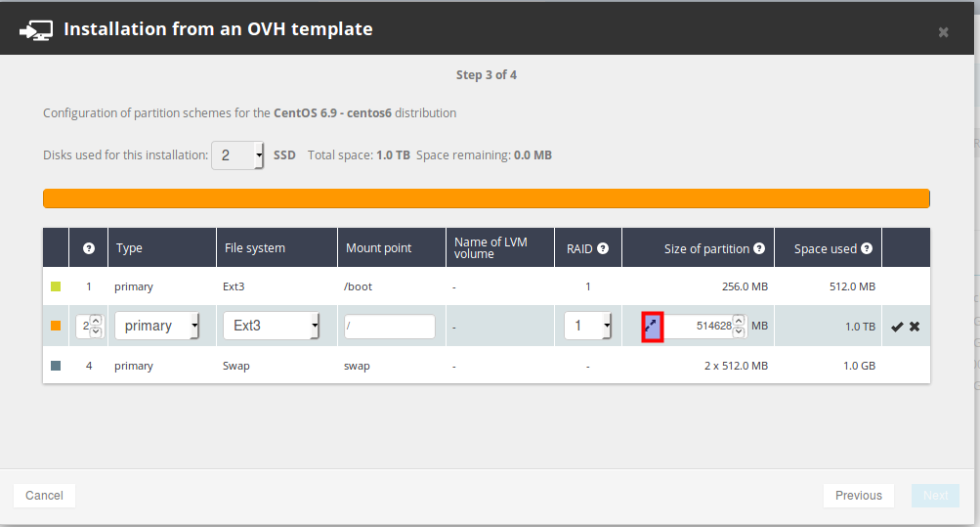Go back with the Previous button
980x527 pixels.
pyautogui.click(x=858, y=496)
